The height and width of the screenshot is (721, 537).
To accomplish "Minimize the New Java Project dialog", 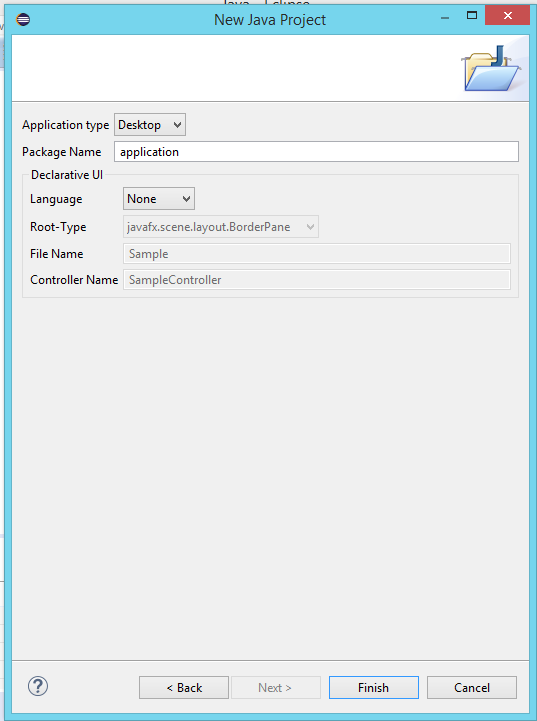I will pyautogui.click(x=445, y=17).
